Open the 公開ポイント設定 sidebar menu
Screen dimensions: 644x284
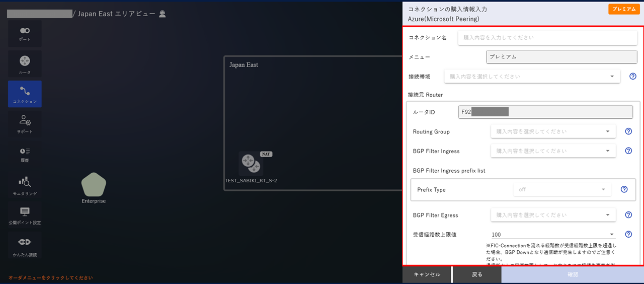[x=25, y=216]
